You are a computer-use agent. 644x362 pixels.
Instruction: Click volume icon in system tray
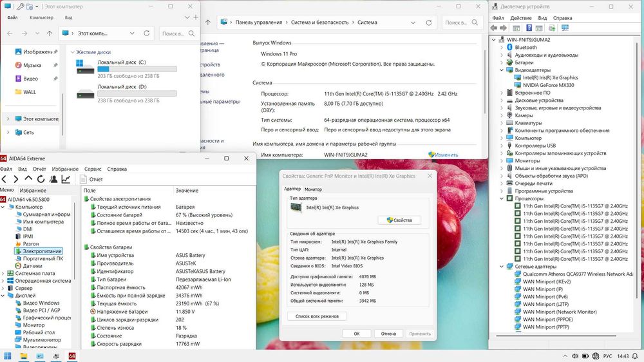pyautogui.click(x=575, y=356)
